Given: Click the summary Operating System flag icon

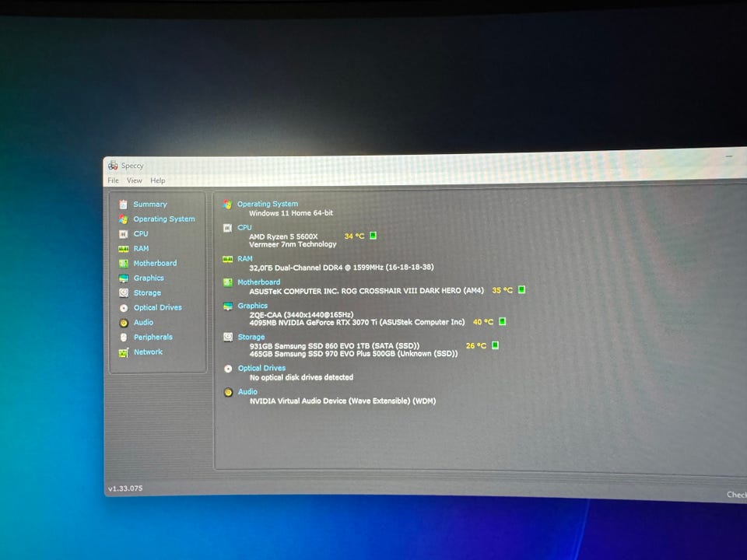Looking at the screenshot, I should pyautogui.click(x=227, y=205).
